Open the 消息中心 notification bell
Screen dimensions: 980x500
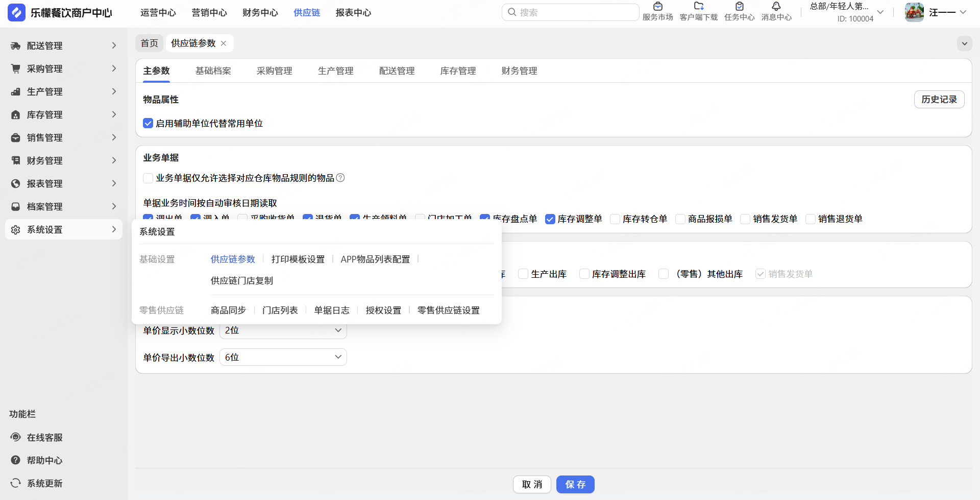click(x=776, y=7)
